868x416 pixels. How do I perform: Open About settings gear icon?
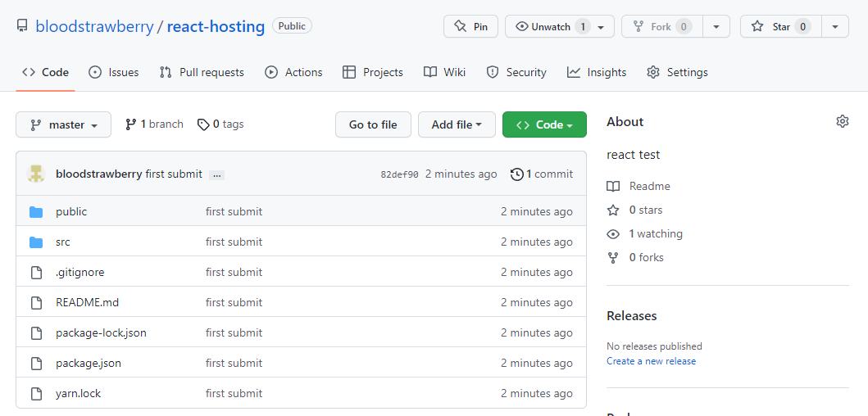click(842, 122)
